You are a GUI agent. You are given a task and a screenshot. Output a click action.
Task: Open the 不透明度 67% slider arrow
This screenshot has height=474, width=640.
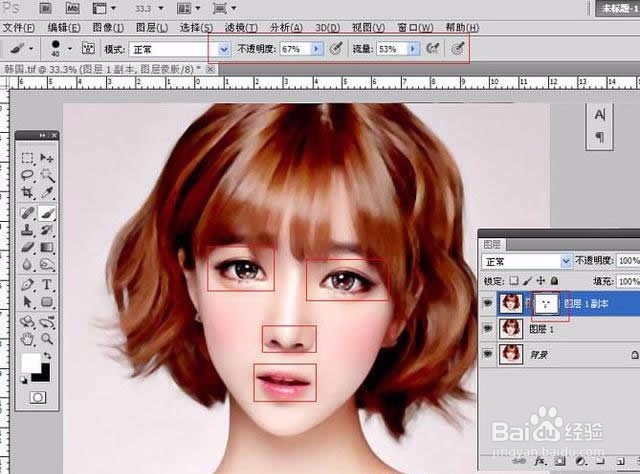pos(316,49)
